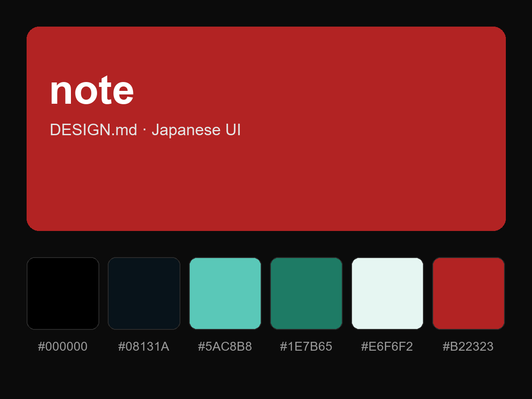Pick the dark navy #08131A swatch
The image size is (532, 399).
pos(144,293)
